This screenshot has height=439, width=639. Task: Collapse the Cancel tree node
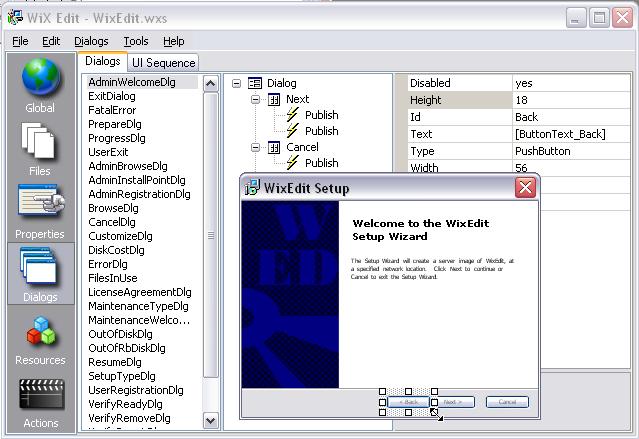pos(256,147)
